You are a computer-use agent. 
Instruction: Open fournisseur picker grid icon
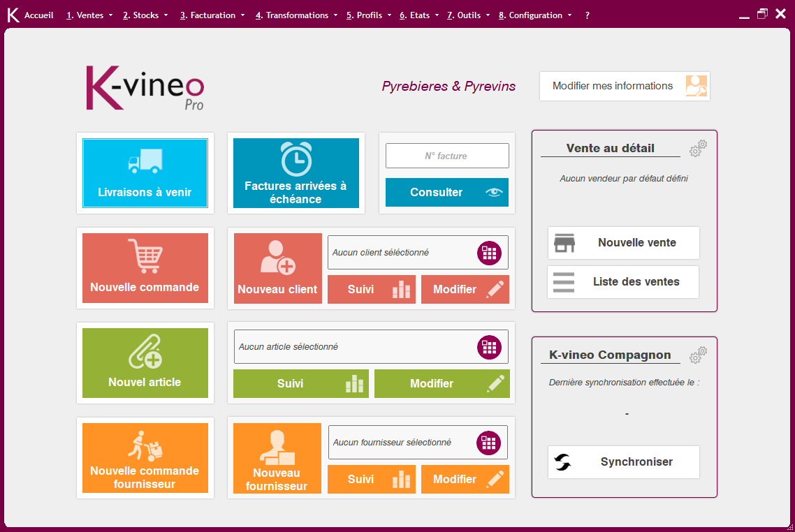(489, 443)
